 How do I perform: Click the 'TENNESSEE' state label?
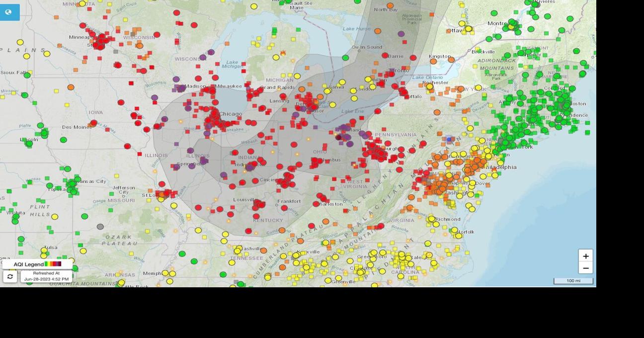coord(246,258)
